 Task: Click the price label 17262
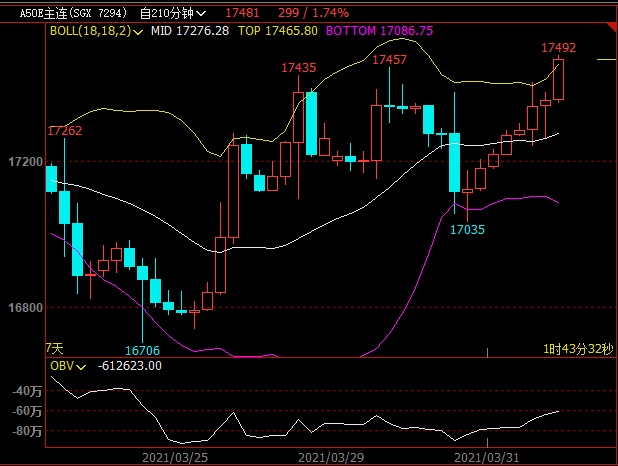point(65,130)
